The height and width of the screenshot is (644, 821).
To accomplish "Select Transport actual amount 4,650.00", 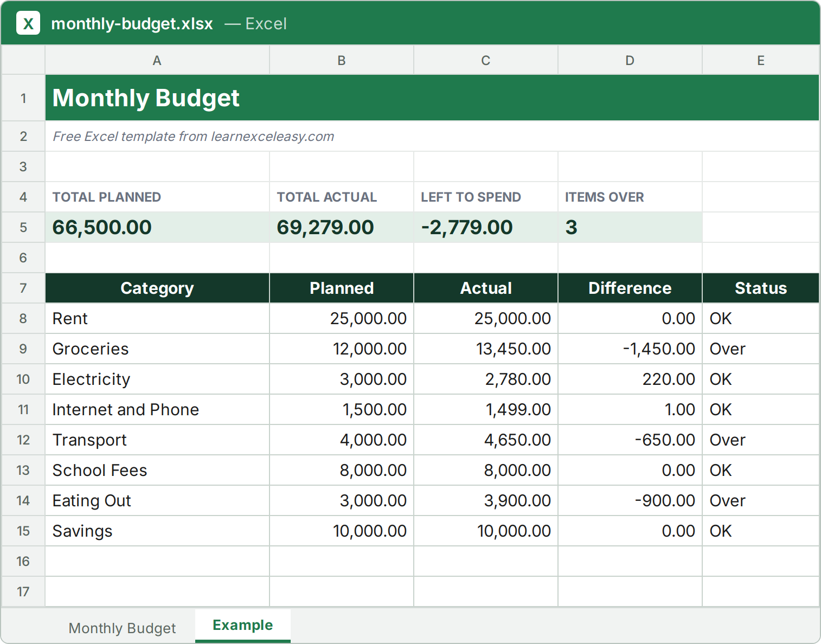I will click(x=486, y=440).
